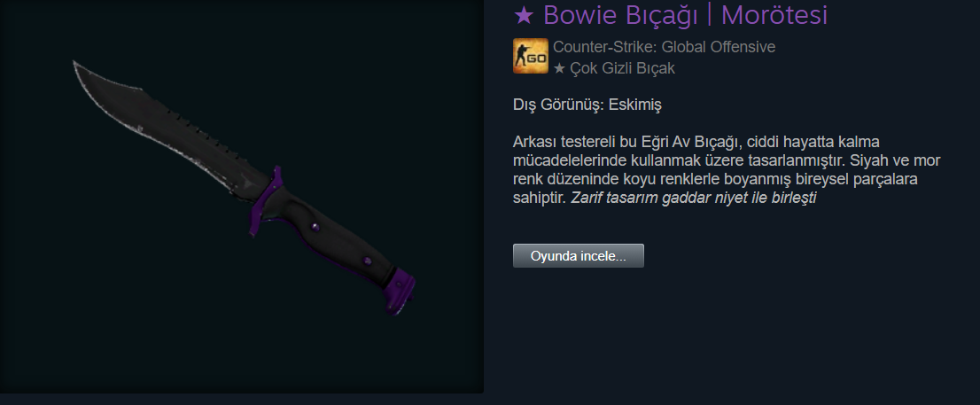Click the star before Çok Gizli Bıçak

tap(559, 68)
